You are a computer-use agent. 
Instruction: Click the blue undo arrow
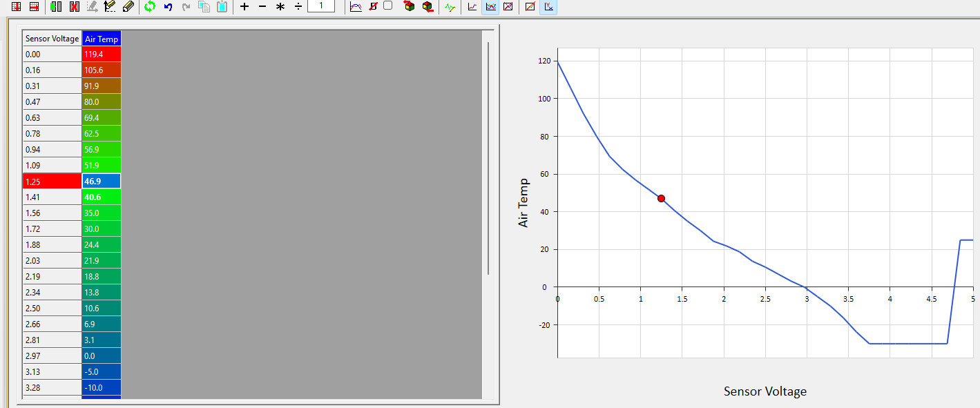(168, 7)
